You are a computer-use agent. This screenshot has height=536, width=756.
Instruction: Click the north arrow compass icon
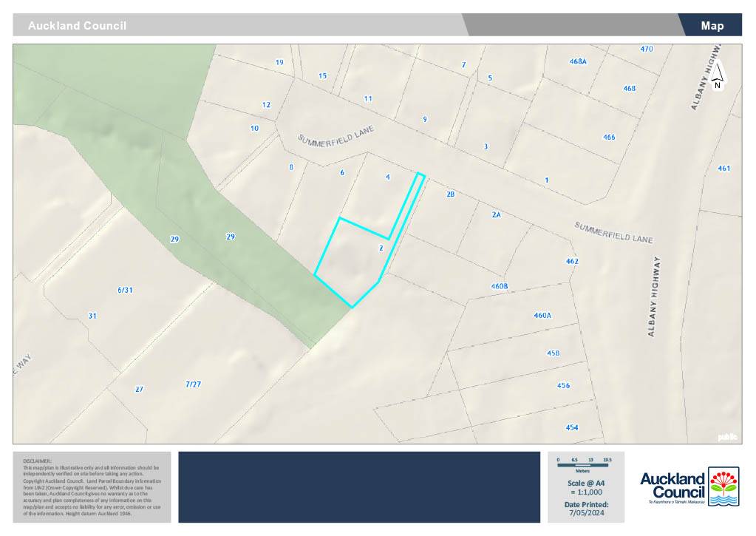[x=717, y=76]
